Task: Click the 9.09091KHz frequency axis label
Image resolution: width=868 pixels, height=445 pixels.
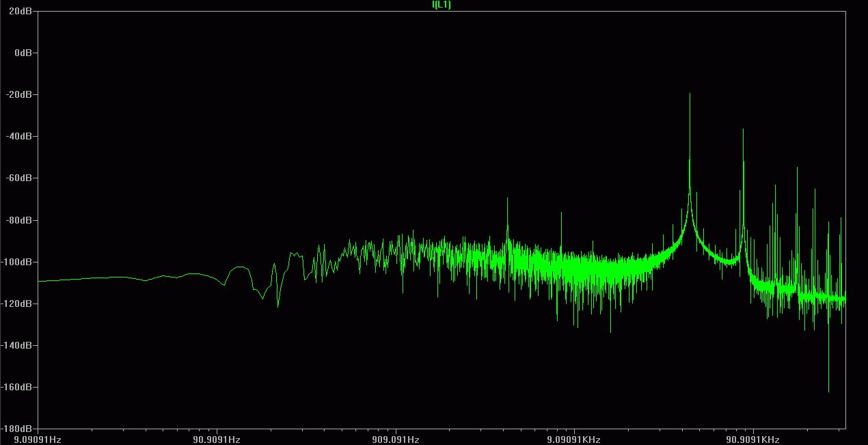Action: coord(575,440)
